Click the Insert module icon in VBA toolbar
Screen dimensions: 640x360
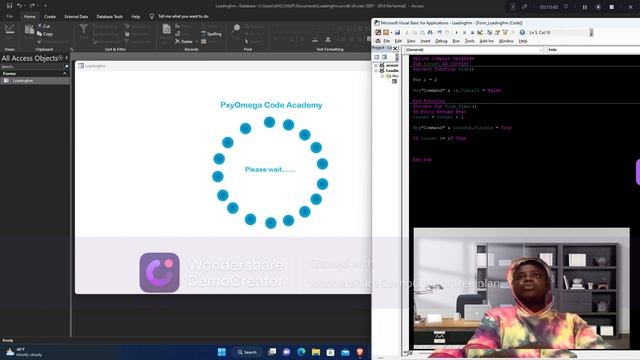[x=386, y=32]
